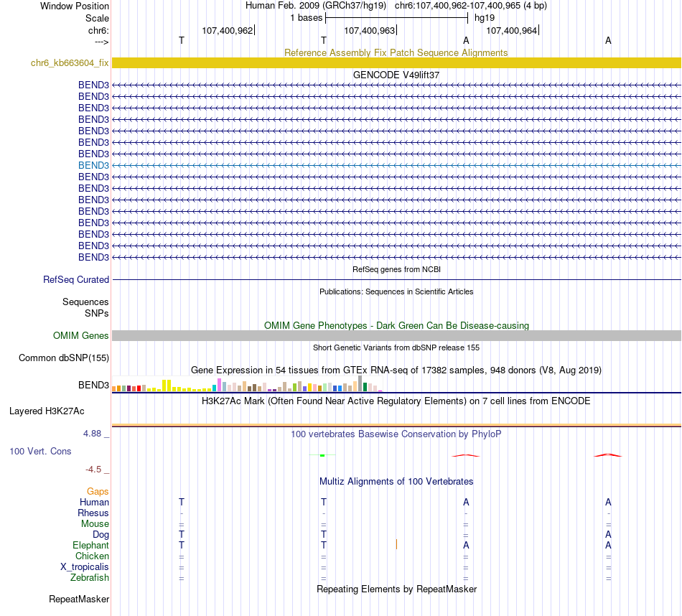The height and width of the screenshot is (616, 682).
Task: Click the -4.5 PhyloP lower limit value
Action: tap(93, 469)
